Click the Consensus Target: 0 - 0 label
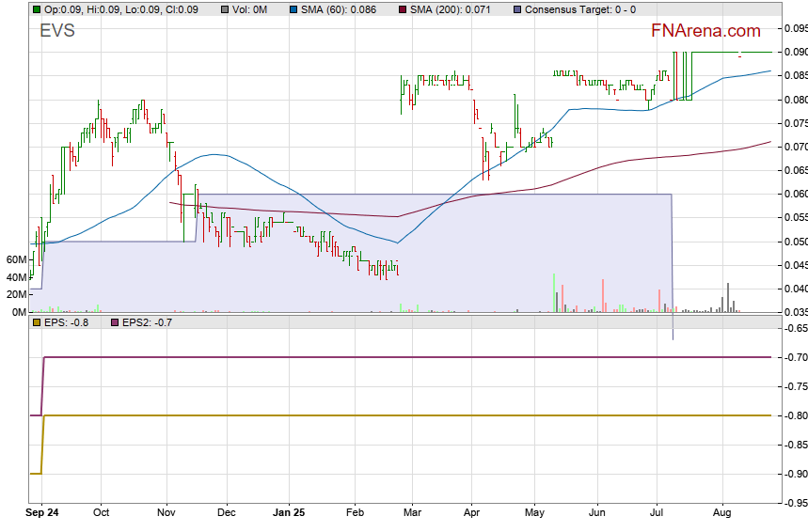 coord(579,9)
